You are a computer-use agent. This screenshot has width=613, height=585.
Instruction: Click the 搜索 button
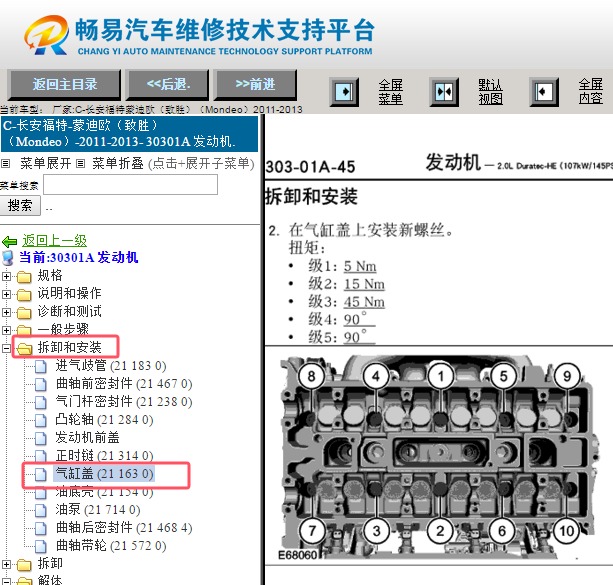click(x=20, y=206)
